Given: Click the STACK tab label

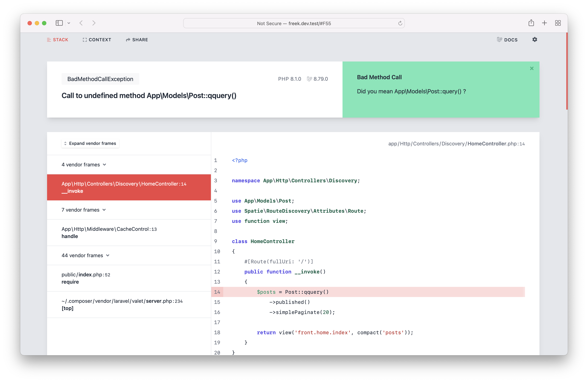Looking at the screenshot, I should click(60, 39).
